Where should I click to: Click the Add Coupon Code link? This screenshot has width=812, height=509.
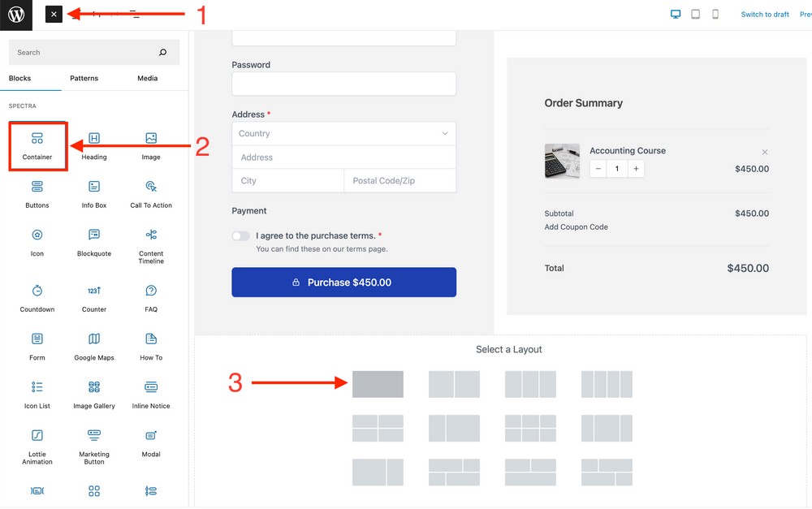coord(576,227)
